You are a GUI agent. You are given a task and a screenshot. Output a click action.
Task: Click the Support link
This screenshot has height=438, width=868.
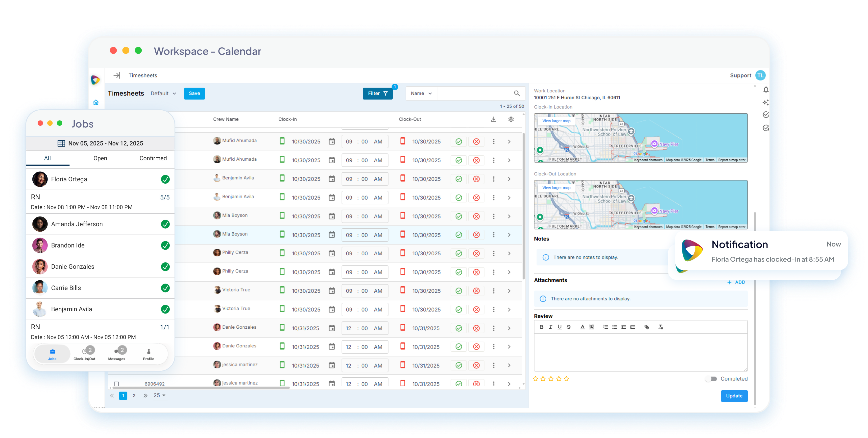coord(740,75)
